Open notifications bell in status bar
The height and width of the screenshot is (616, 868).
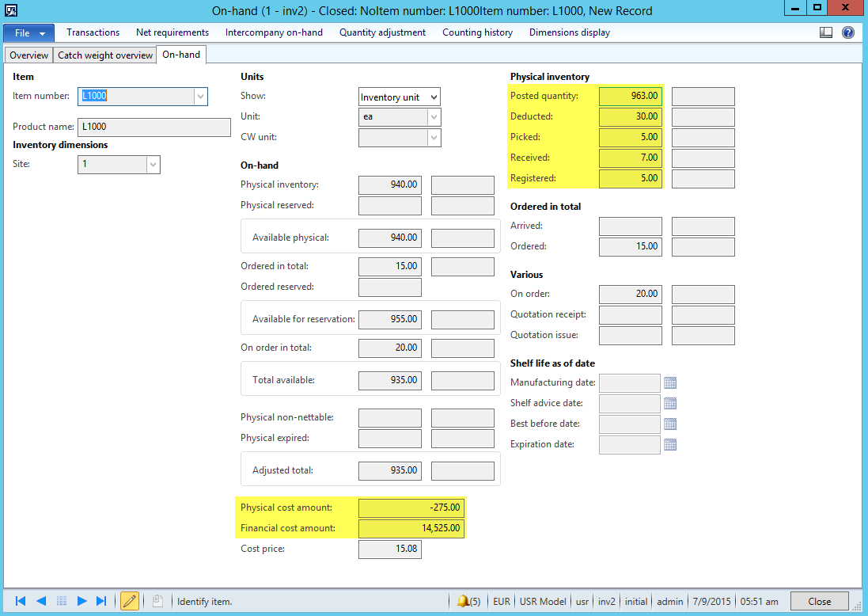464,601
